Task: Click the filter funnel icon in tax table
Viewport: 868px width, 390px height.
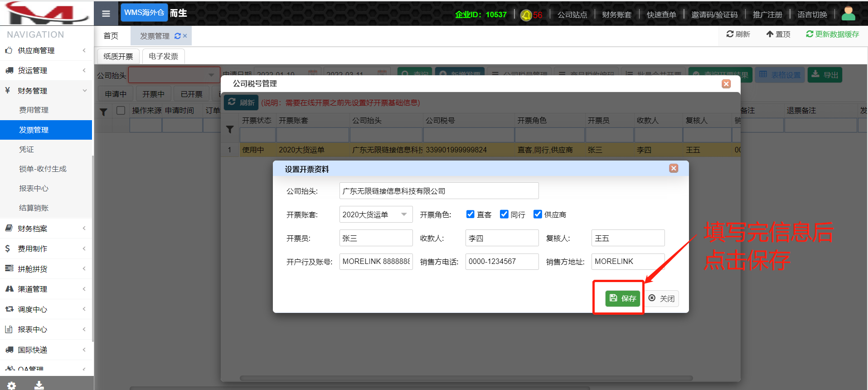Action: 230,130
